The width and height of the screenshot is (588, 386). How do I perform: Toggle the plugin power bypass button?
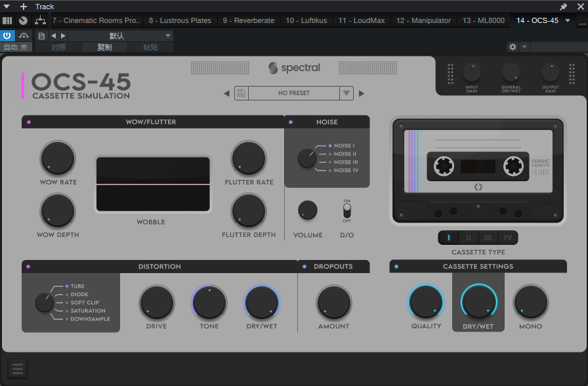tap(7, 35)
